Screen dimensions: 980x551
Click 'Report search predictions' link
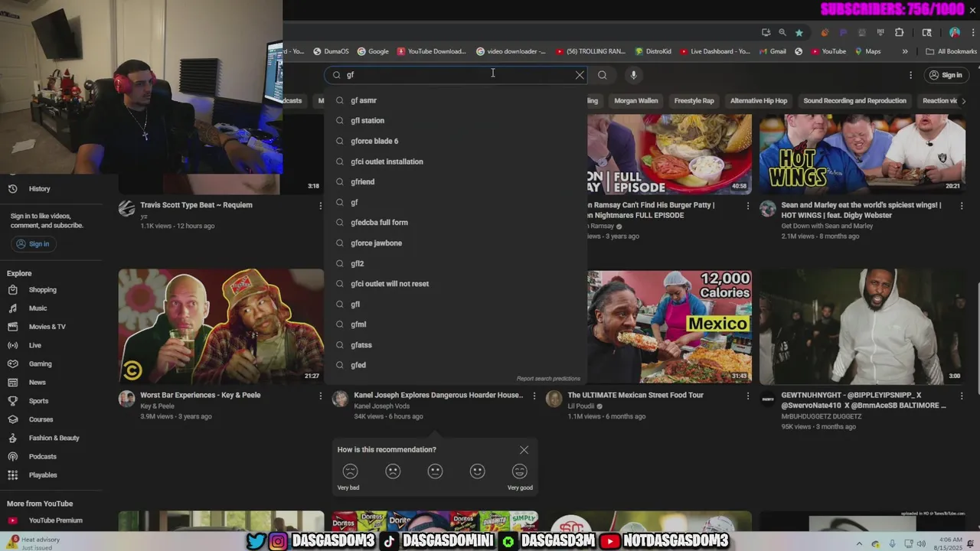coord(548,379)
